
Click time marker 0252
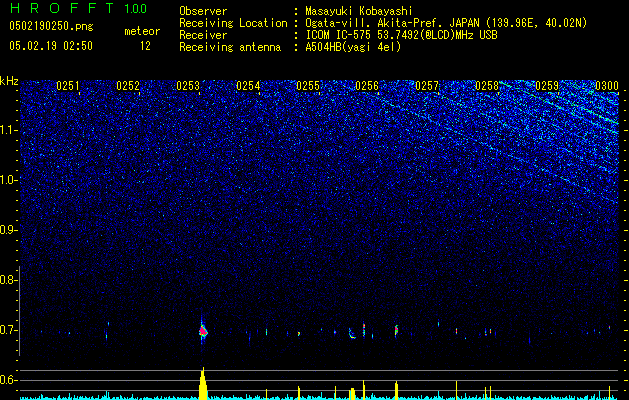(128, 86)
